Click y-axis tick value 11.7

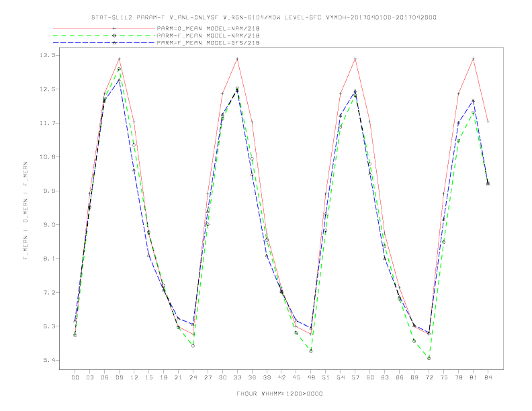pos(47,123)
